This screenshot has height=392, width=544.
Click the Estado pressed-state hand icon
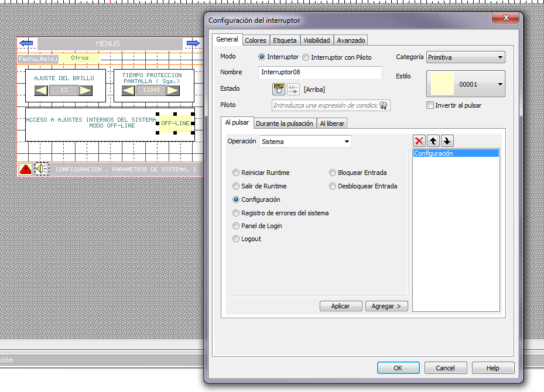click(x=278, y=89)
